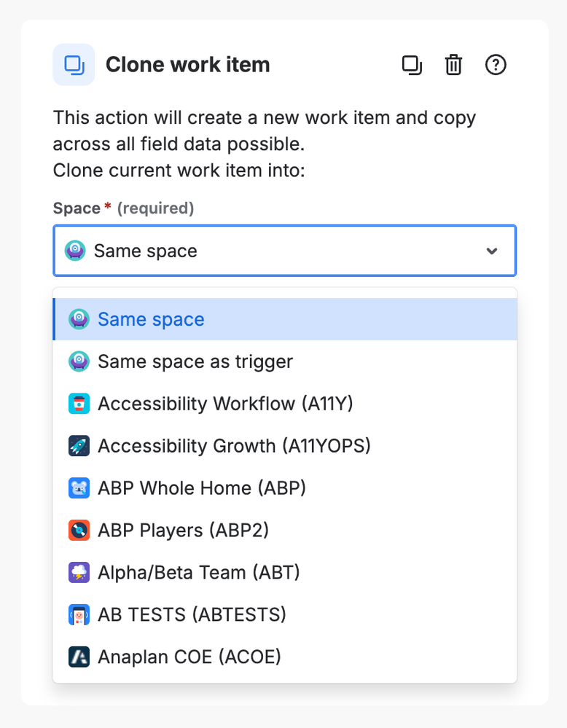The image size is (567, 728).
Task: Click the vinyl record icon for ABP Players
Action: (79, 531)
